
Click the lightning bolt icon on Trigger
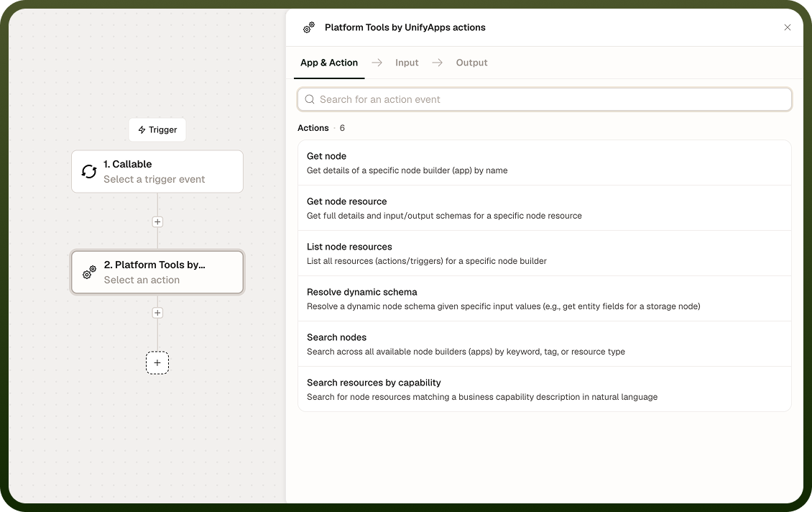click(142, 129)
